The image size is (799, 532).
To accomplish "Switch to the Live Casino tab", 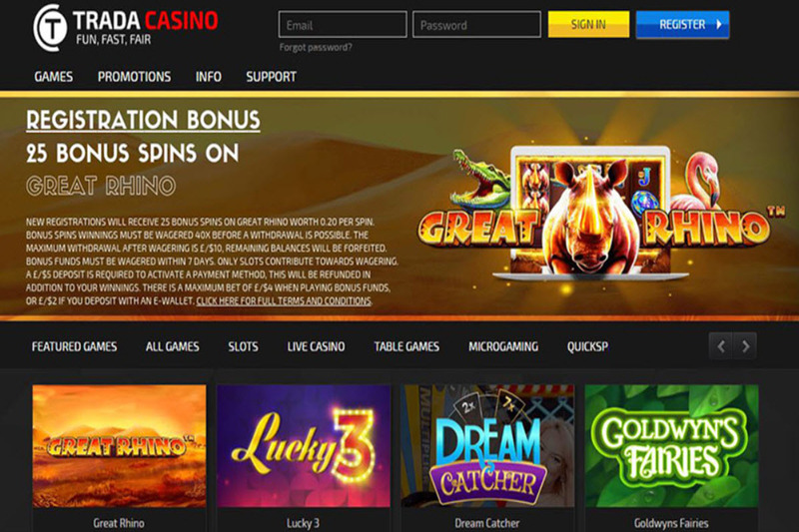I will (316, 346).
